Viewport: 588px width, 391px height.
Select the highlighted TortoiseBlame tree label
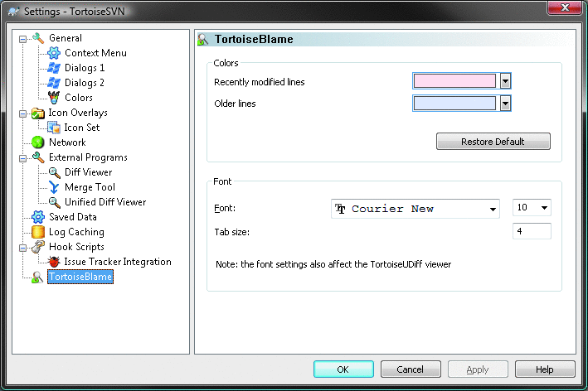click(80, 277)
